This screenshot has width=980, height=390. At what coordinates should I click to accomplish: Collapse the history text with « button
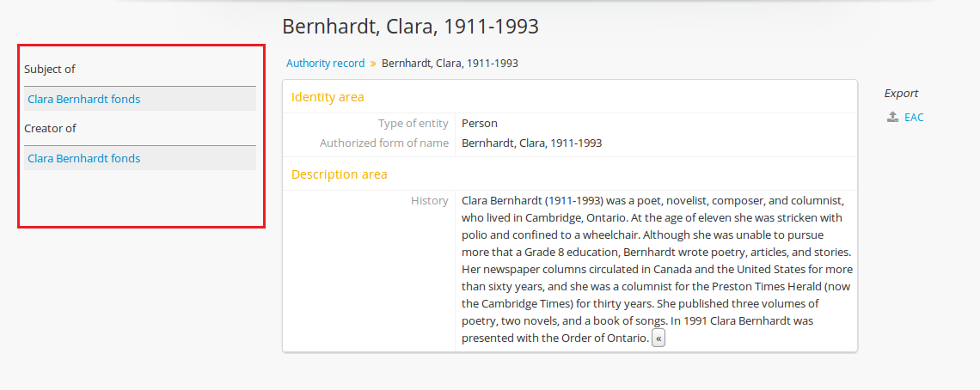click(658, 338)
